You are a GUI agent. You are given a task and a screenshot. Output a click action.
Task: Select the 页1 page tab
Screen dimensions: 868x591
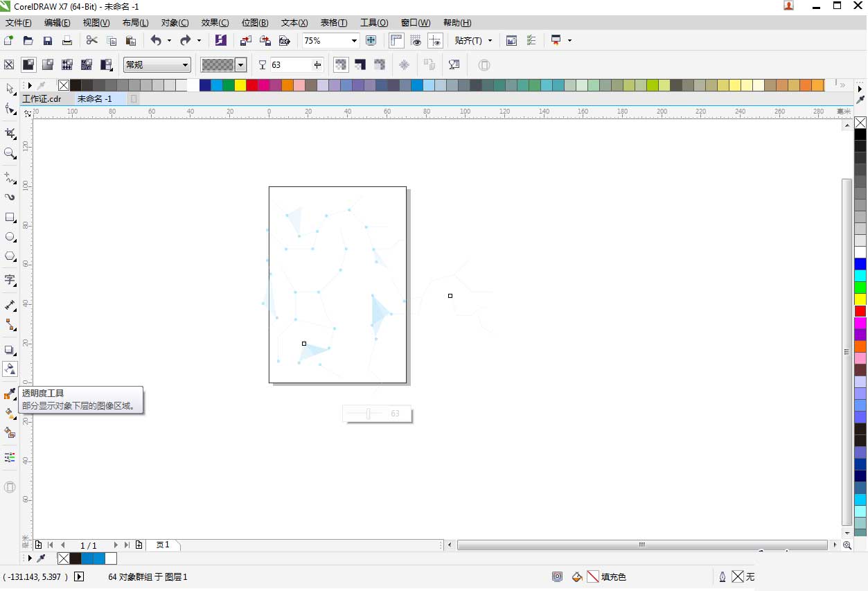(x=163, y=545)
